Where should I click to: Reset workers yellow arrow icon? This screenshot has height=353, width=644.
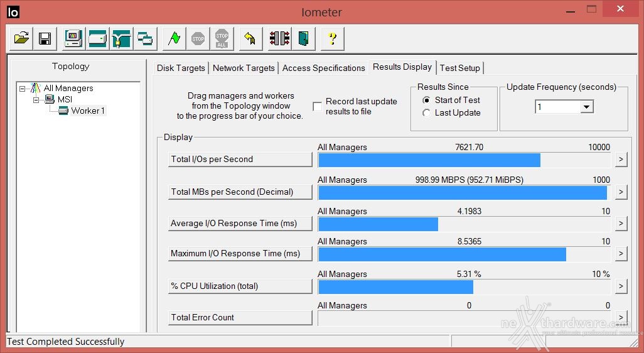(x=250, y=38)
